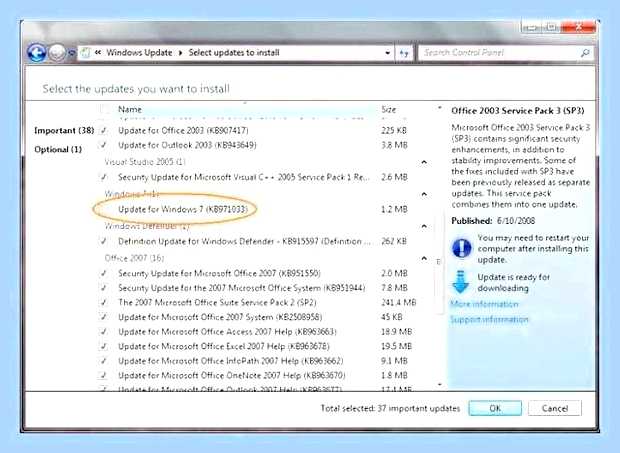The height and width of the screenshot is (453, 620).
Task: Sort the list by the Name column
Action: [130, 109]
